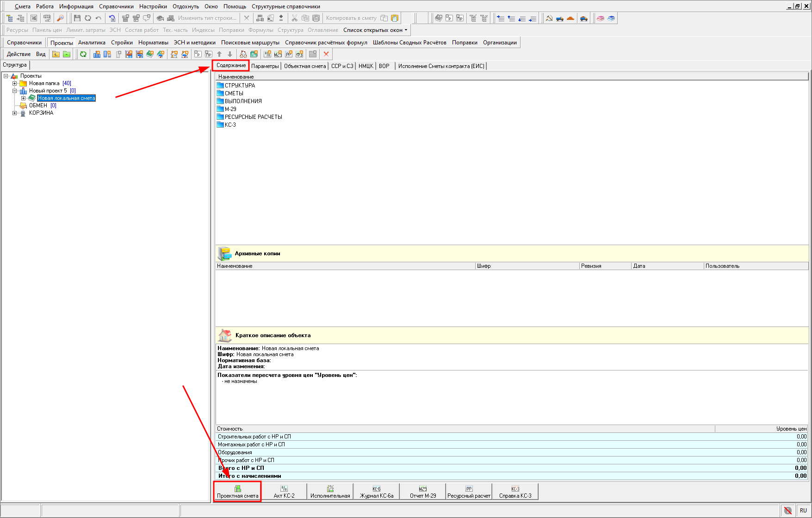Image resolution: width=812 pixels, height=518 pixels.
Task: Expand the КОРЗИНА tree node
Action: 15,113
